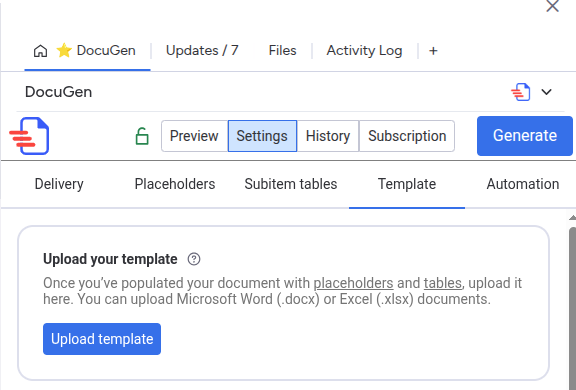The height and width of the screenshot is (390, 576).
Task: Add a new view with plus icon
Action: pyautogui.click(x=433, y=51)
